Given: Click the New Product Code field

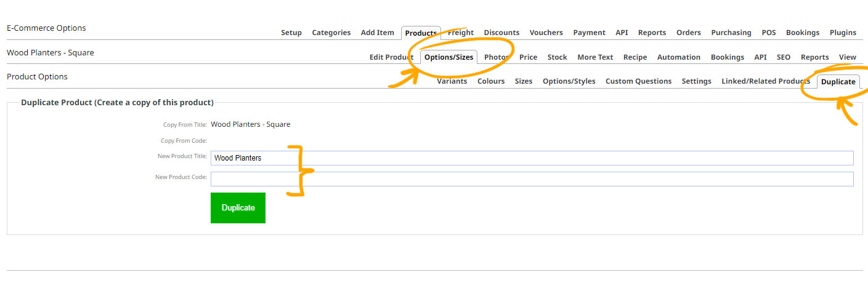Looking at the screenshot, I should pos(532,179).
